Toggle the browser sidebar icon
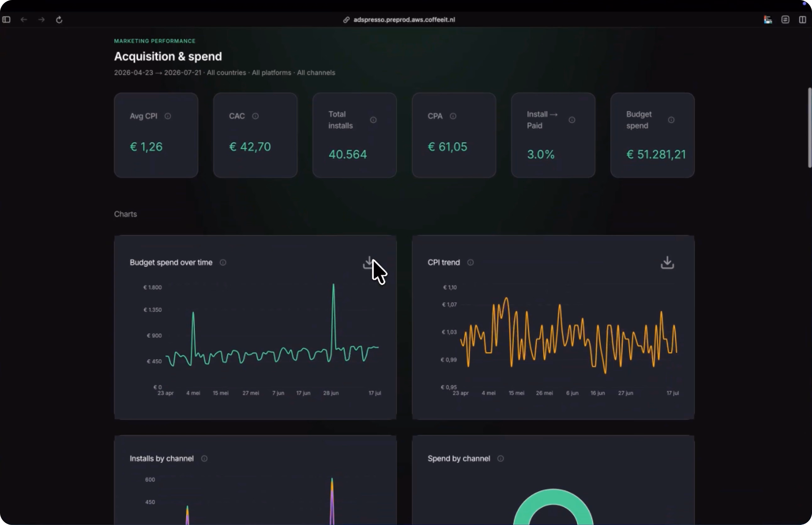 6,20
